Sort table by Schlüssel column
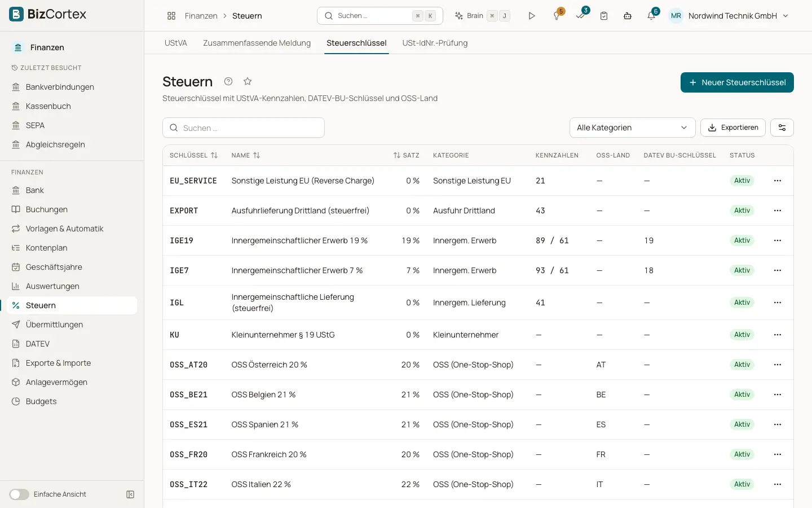This screenshot has height=508, width=812. point(193,155)
